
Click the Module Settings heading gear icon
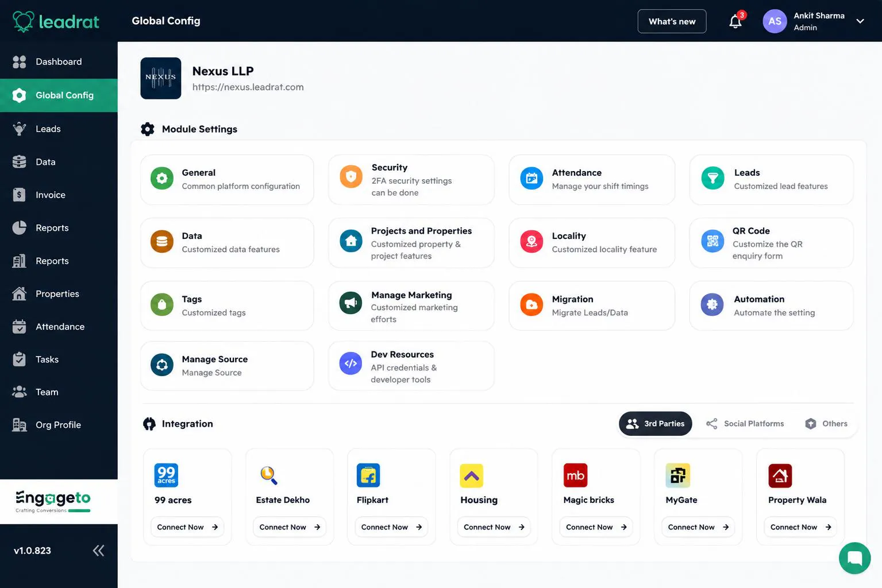click(148, 129)
